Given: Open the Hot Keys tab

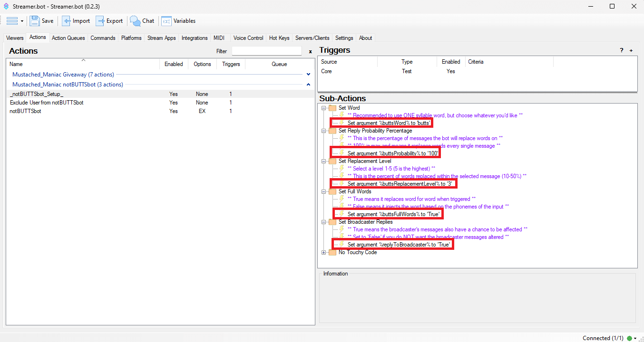Looking at the screenshot, I should click(279, 38).
